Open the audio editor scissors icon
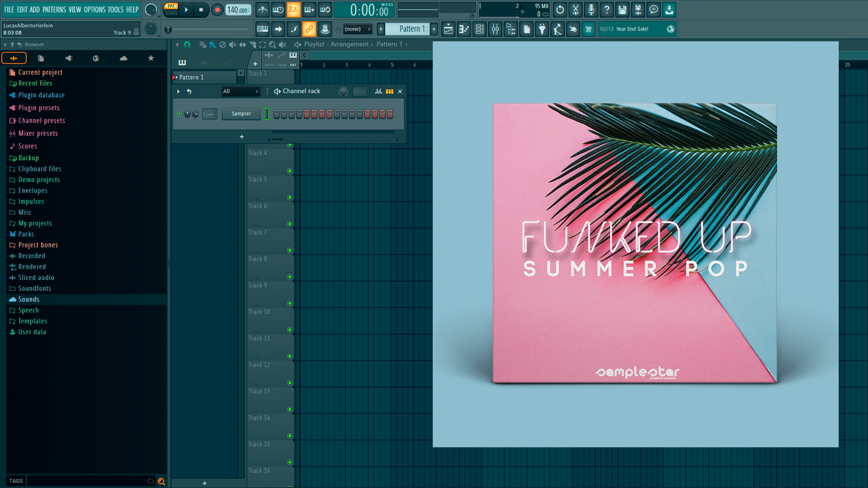 point(576,10)
